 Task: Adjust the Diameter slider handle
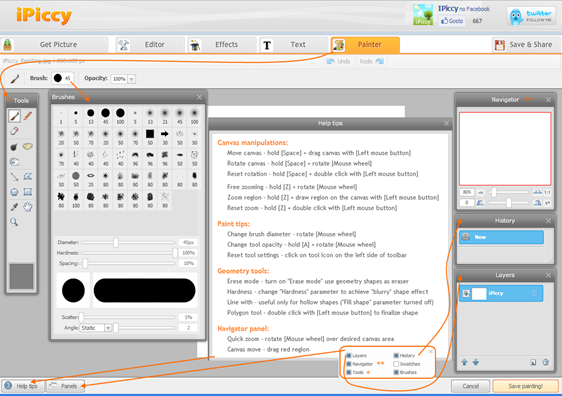116,243
